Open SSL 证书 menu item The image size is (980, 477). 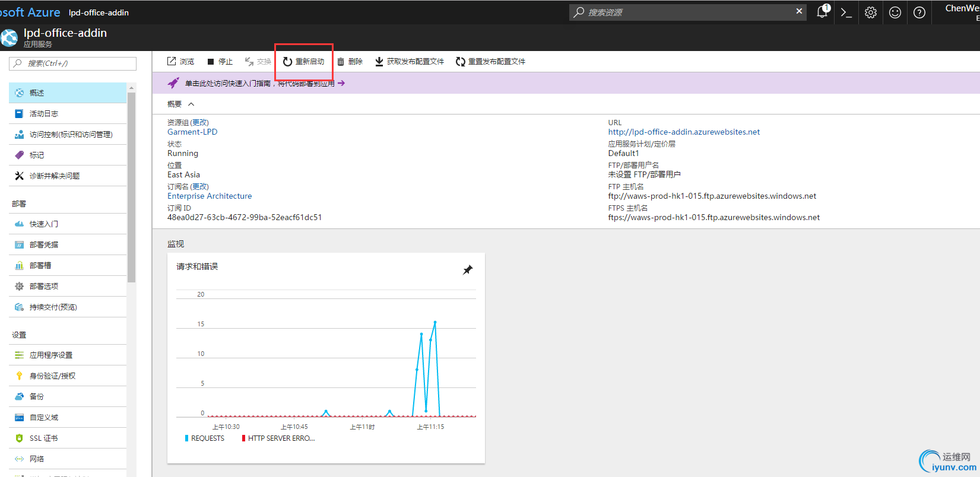(68, 438)
